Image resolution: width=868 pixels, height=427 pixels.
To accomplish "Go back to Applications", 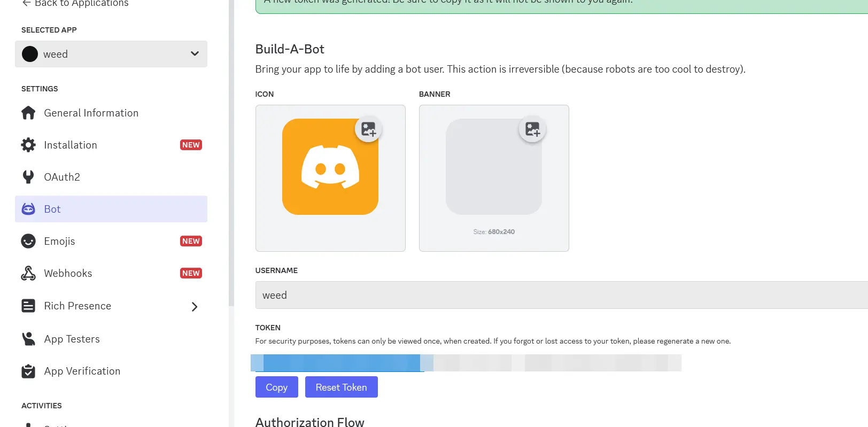I will 75,4.
